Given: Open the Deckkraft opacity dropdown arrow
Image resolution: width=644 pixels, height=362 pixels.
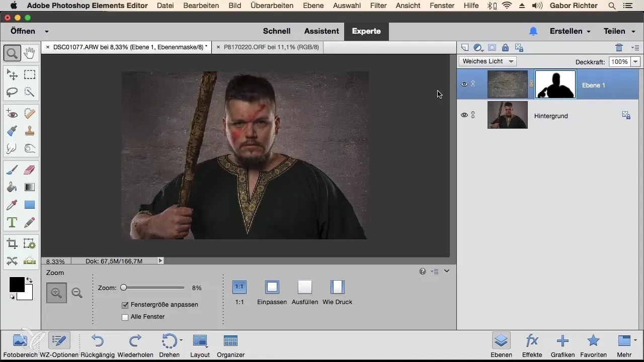Looking at the screenshot, I should [635, 61].
